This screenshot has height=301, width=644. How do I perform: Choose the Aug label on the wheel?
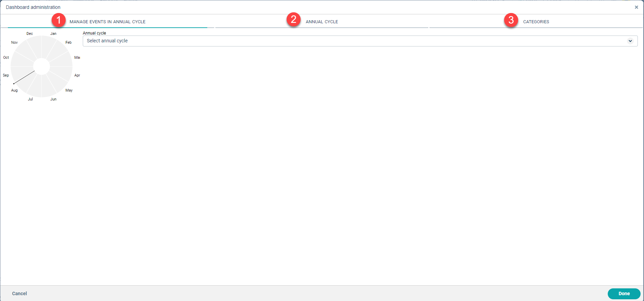(14, 90)
